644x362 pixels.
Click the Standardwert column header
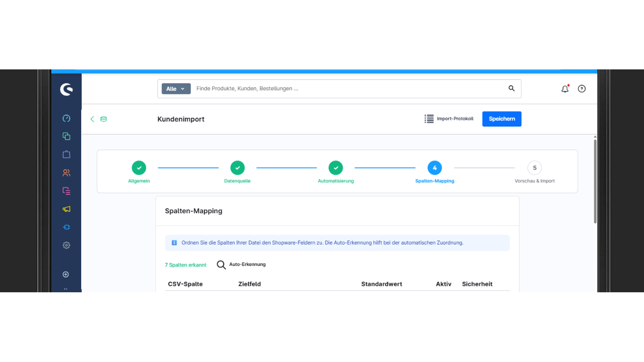[x=382, y=284]
